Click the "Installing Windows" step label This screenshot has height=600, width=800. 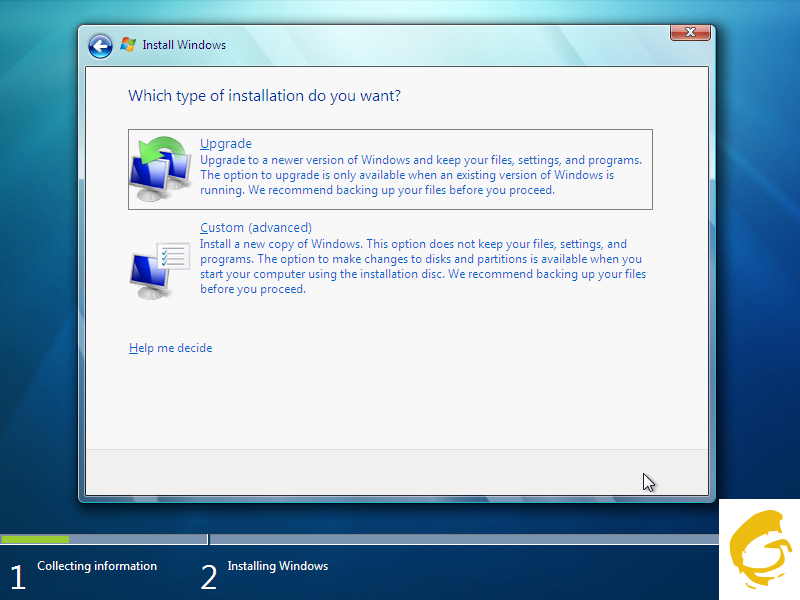pyautogui.click(x=277, y=566)
